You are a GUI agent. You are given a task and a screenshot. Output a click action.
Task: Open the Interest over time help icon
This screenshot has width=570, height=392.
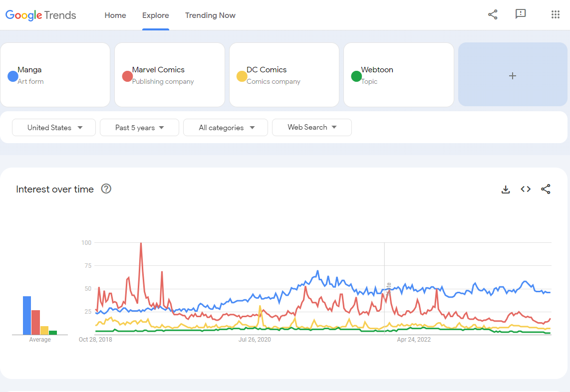pos(106,189)
